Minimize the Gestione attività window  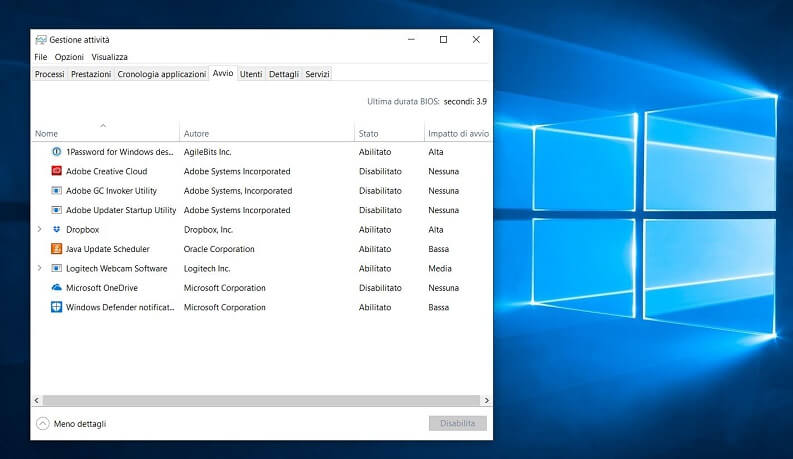[411, 39]
